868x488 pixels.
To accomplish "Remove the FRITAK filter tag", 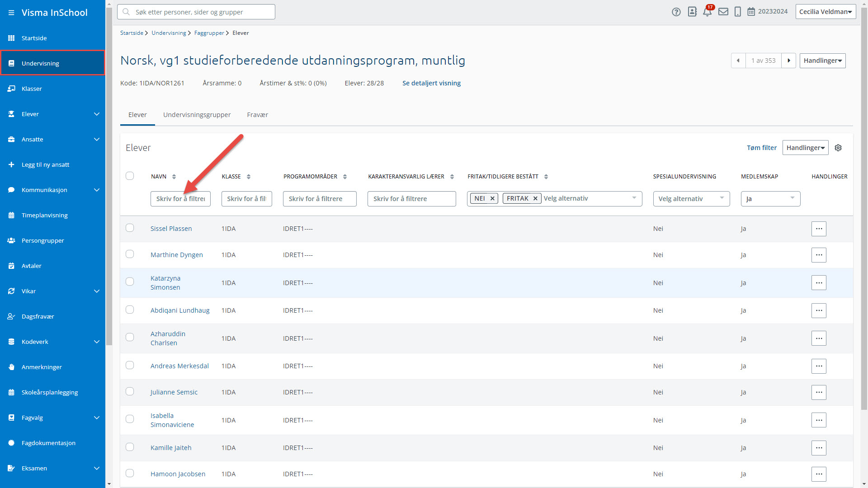I will click(535, 198).
